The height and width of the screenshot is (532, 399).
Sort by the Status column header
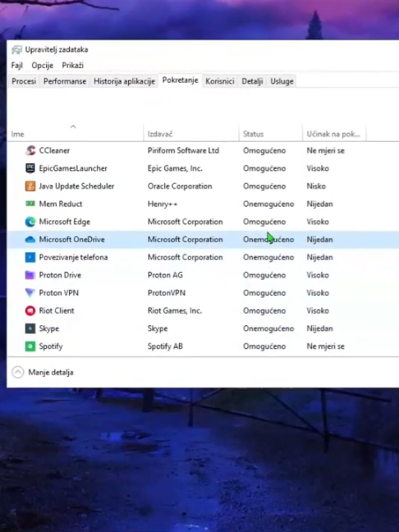click(270, 134)
